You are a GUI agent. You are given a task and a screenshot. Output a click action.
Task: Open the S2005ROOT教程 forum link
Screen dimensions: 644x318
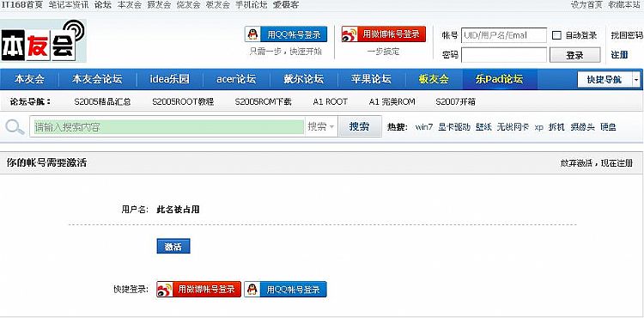click(x=183, y=102)
